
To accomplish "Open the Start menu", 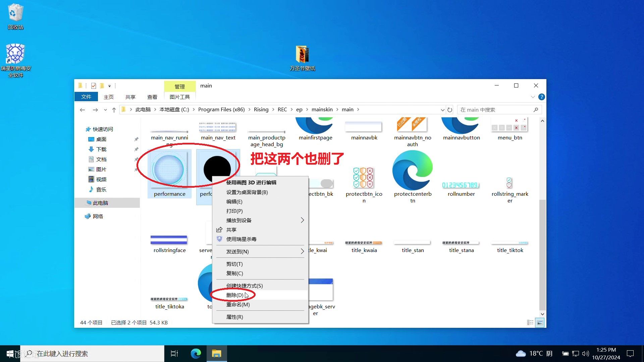I will coord(10,354).
